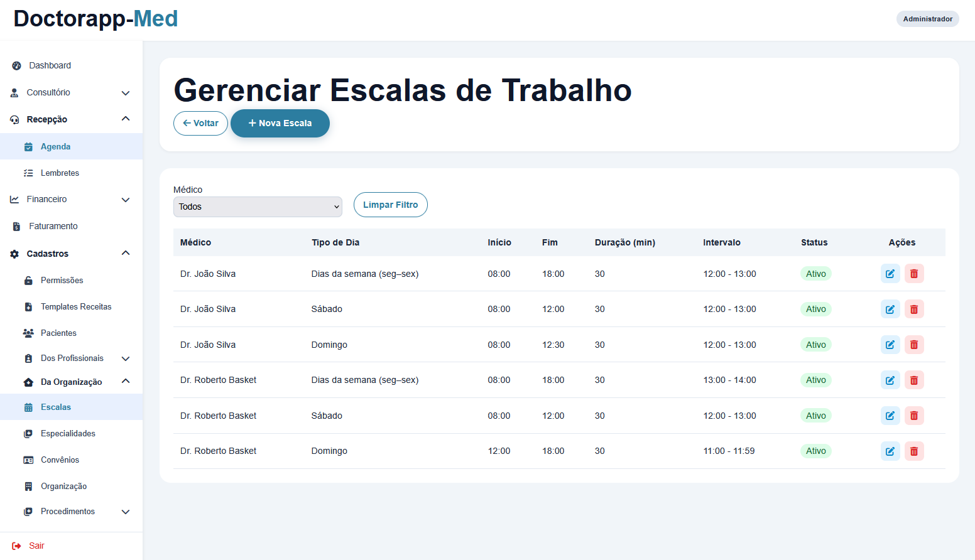
Task: Open Organização in the sidebar
Action: [71, 486]
